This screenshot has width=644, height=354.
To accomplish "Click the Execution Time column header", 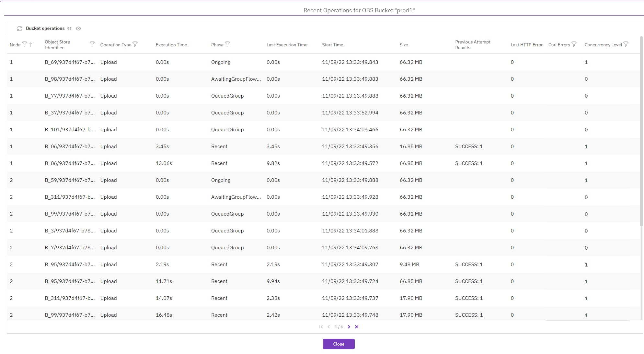I will [171, 45].
